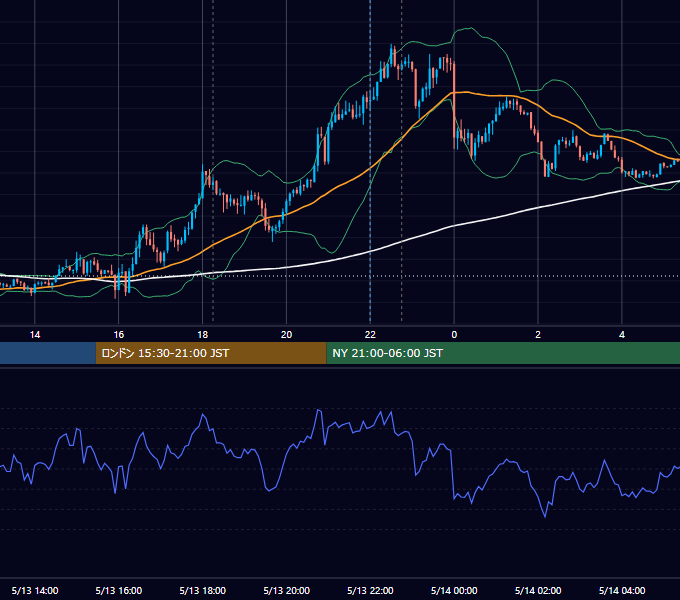Select the blue session bar before the London session

coord(48,353)
